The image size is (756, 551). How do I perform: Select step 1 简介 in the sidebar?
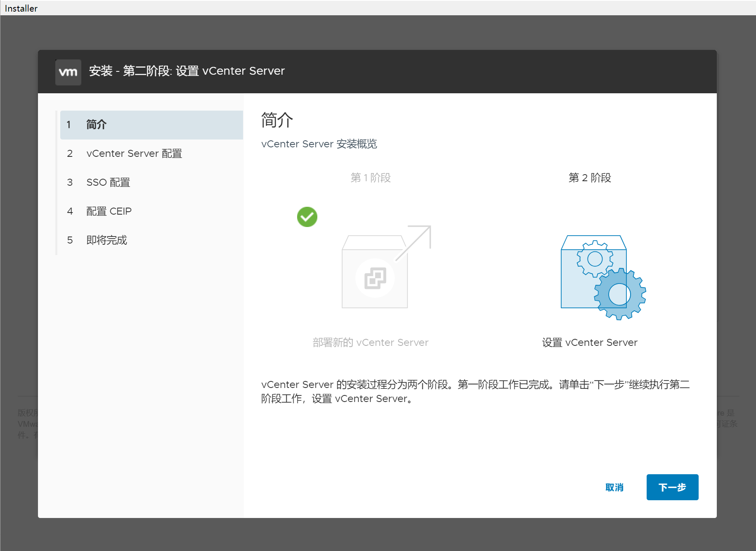point(151,125)
